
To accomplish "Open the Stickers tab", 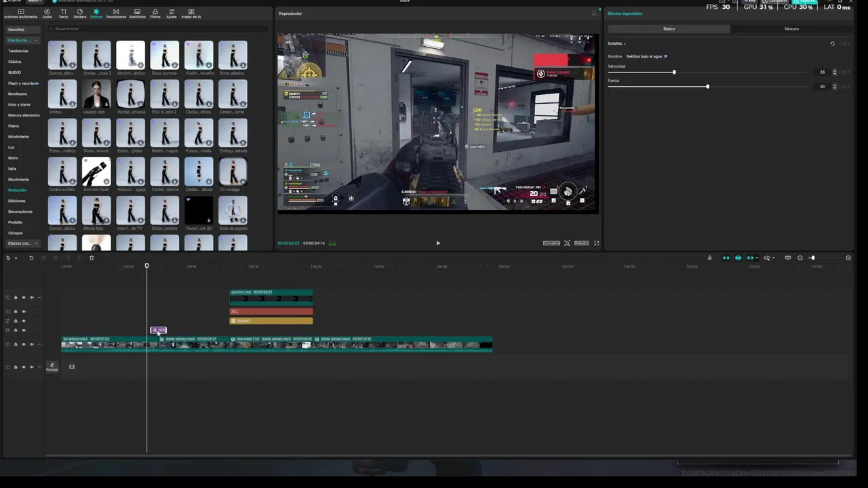I will click(79, 14).
